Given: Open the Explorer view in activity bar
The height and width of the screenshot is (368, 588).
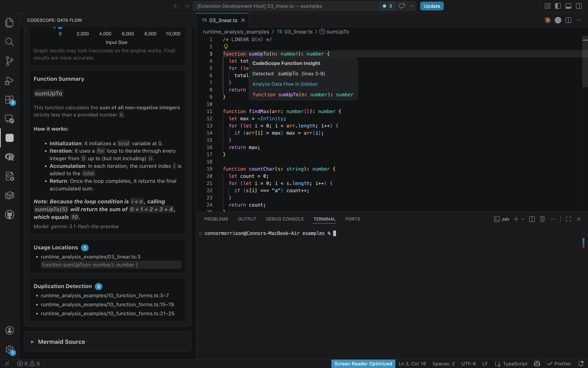Looking at the screenshot, I should (x=9, y=23).
